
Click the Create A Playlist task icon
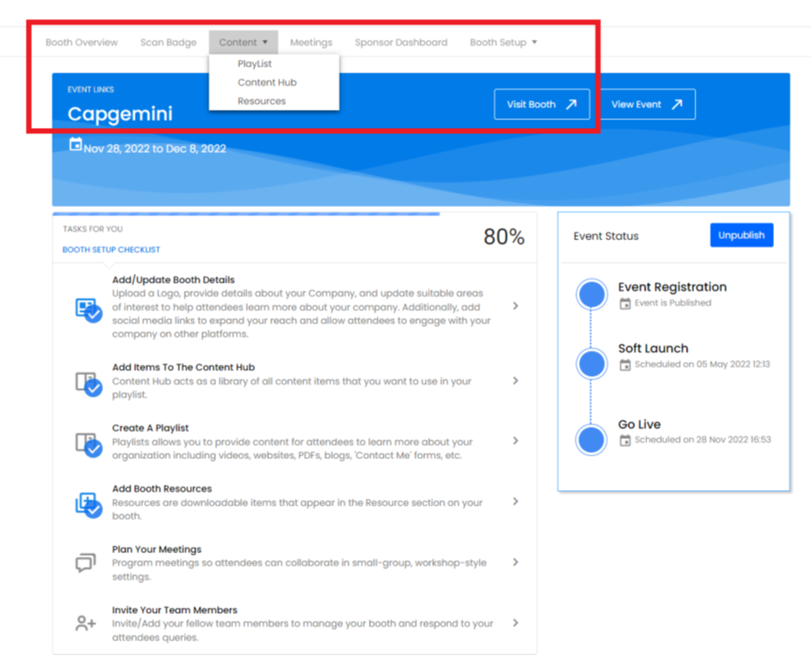(88, 444)
